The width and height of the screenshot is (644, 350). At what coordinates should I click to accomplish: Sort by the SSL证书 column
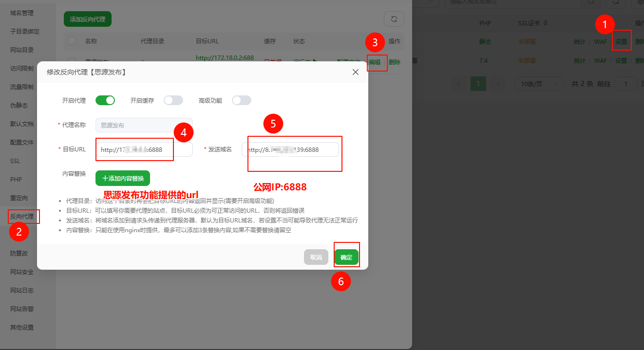[x=546, y=23]
